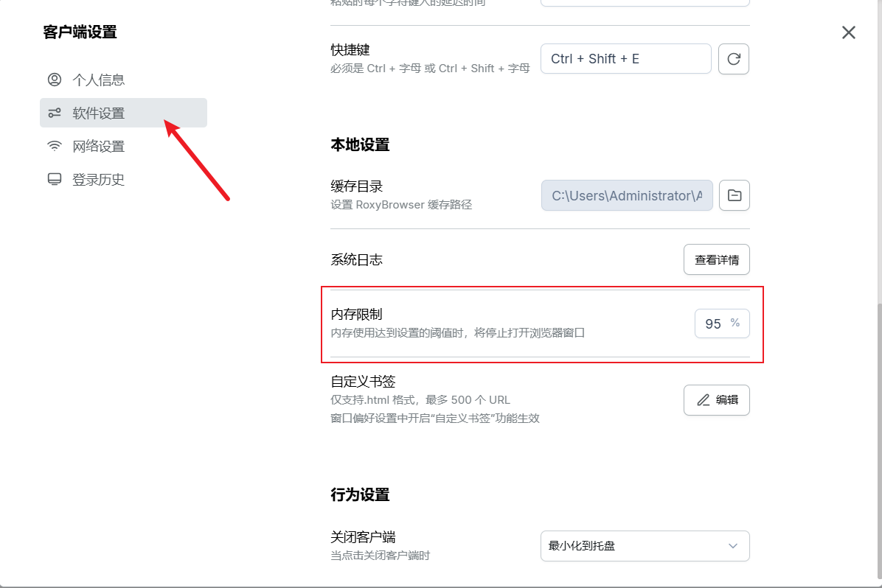Screen dimensions: 882x588
Task: Select the 软件设置 sidebar item
Action: (x=99, y=113)
